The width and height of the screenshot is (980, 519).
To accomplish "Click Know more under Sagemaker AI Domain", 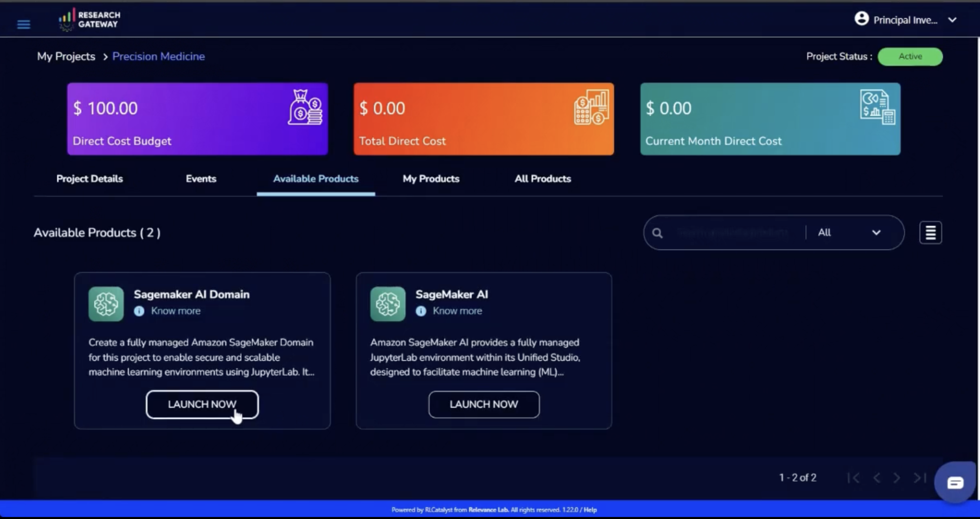I will point(175,311).
